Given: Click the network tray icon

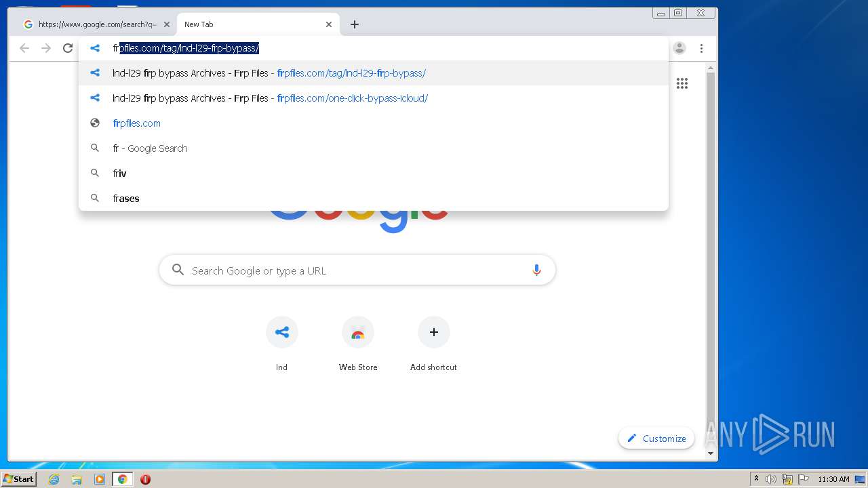Looking at the screenshot, I should coord(787,479).
